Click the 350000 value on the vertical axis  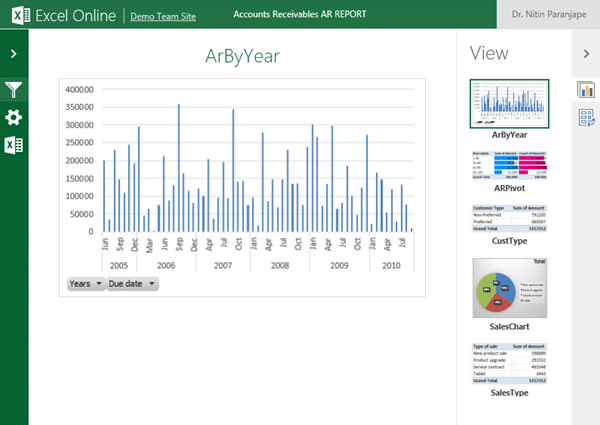(x=80, y=107)
